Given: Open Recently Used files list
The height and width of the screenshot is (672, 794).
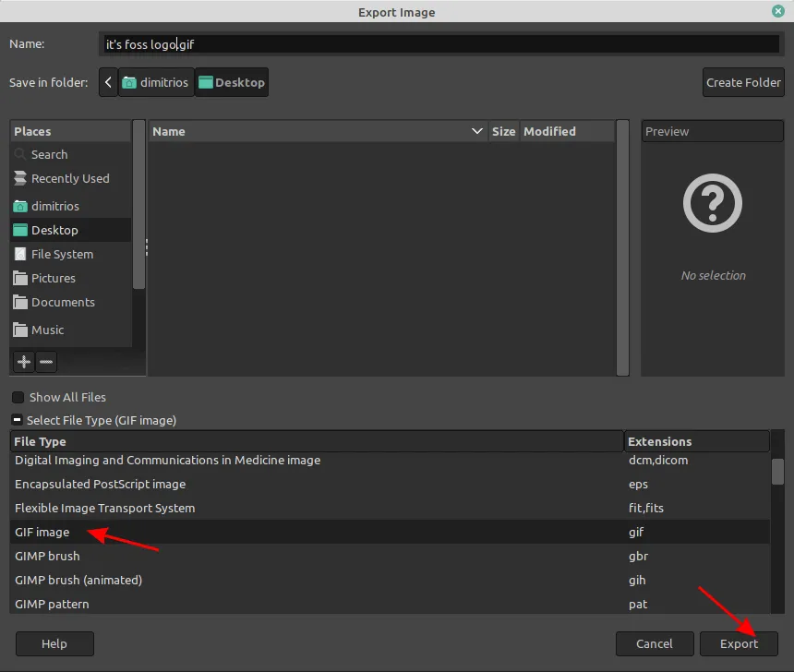Looking at the screenshot, I should [x=69, y=179].
